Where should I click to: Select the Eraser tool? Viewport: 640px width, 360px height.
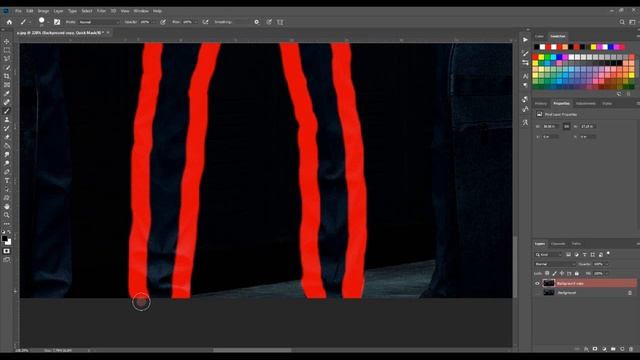coord(7,137)
